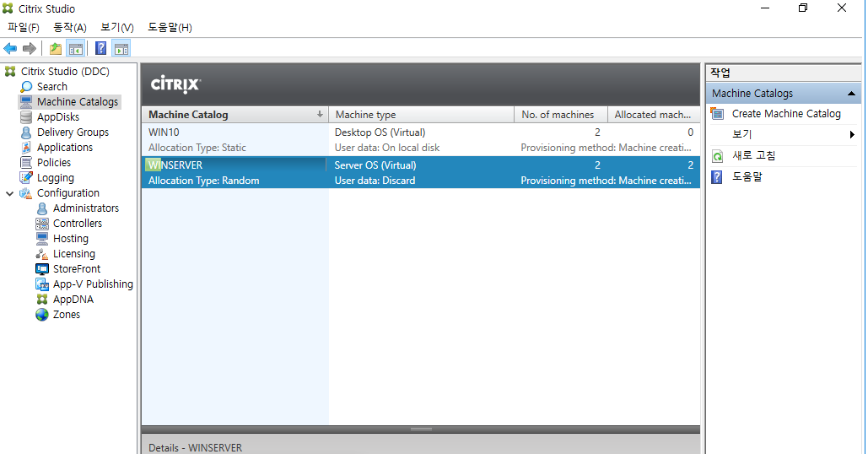Click the Details - WINSERVER header
The height and width of the screenshot is (454, 868).
[195, 447]
